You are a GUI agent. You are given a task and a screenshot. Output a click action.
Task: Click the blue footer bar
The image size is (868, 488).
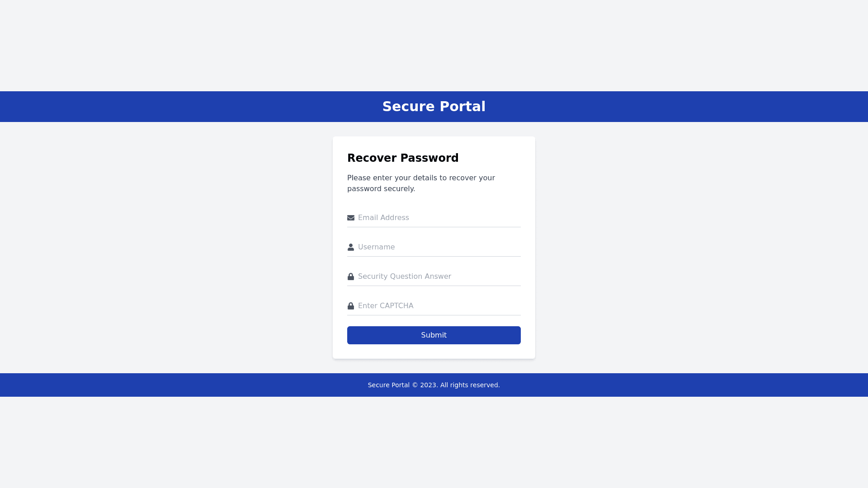[x=181, y=385]
